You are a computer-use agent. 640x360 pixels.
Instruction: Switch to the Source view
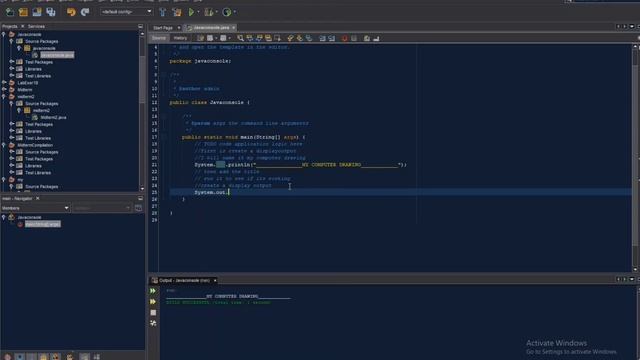(x=159, y=38)
